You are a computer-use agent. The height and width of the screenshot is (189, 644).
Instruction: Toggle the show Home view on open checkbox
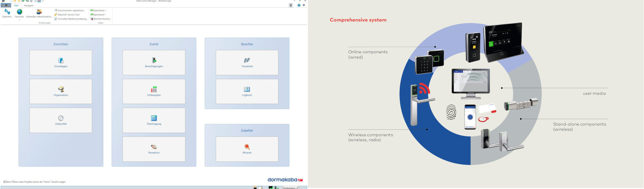click(x=5, y=182)
